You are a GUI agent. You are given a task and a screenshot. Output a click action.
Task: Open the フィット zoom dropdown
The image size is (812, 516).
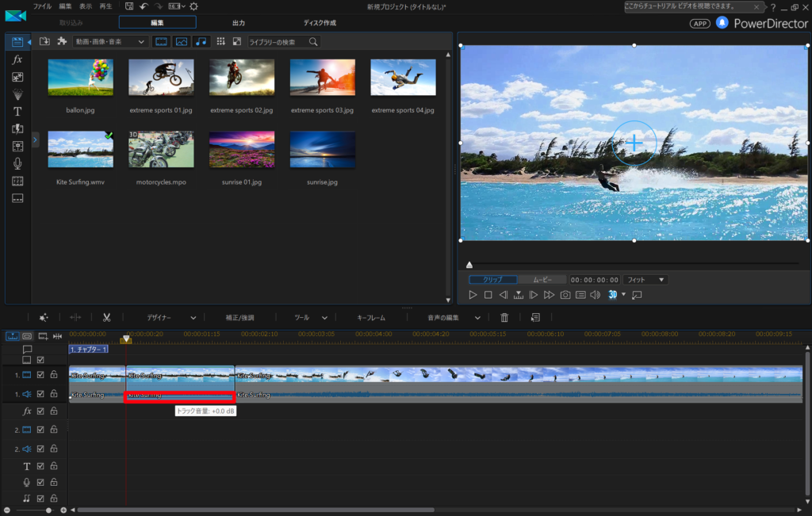pos(645,280)
